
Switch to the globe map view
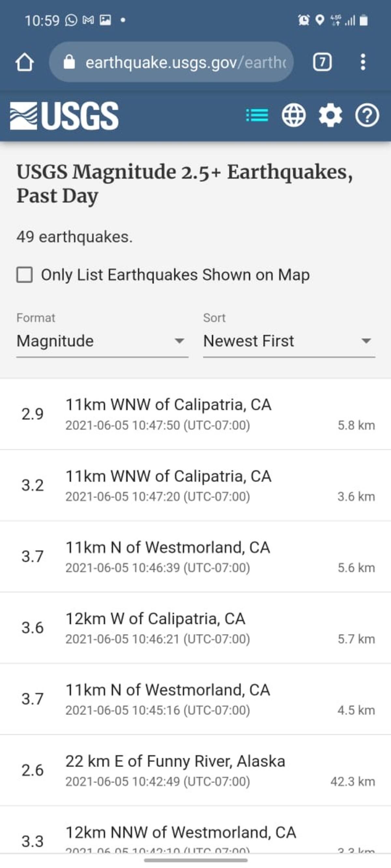[x=294, y=115]
